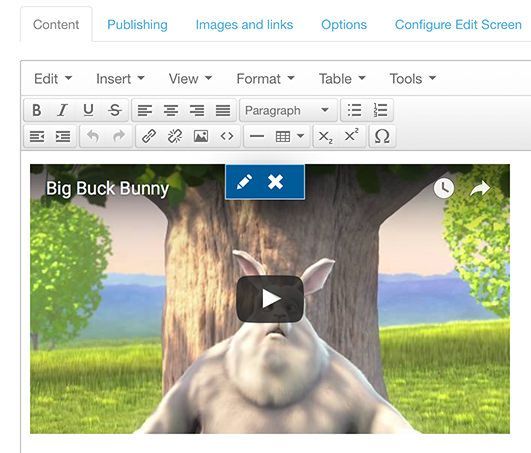
Task: Insert a bulleted list
Action: click(354, 110)
